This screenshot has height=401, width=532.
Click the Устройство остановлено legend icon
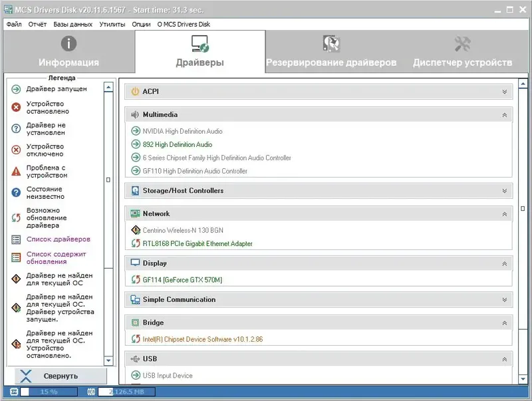click(16, 107)
